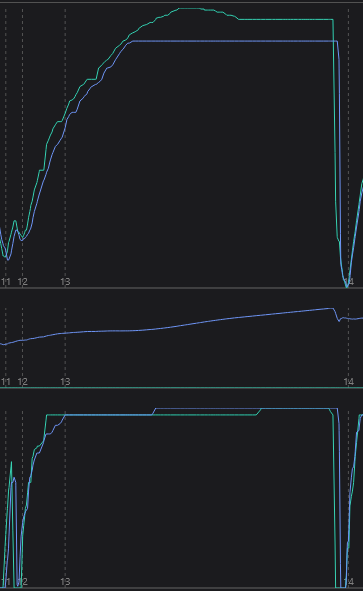The image size is (363, 591).
Task: Pick marker 13 in the bottom graph
Action: point(65,582)
